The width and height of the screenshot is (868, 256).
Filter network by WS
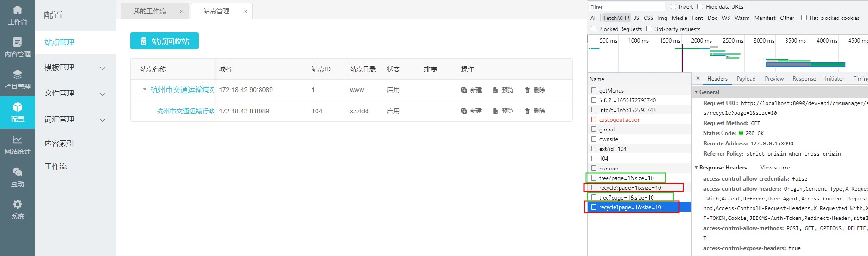pyautogui.click(x=726, y=18)
